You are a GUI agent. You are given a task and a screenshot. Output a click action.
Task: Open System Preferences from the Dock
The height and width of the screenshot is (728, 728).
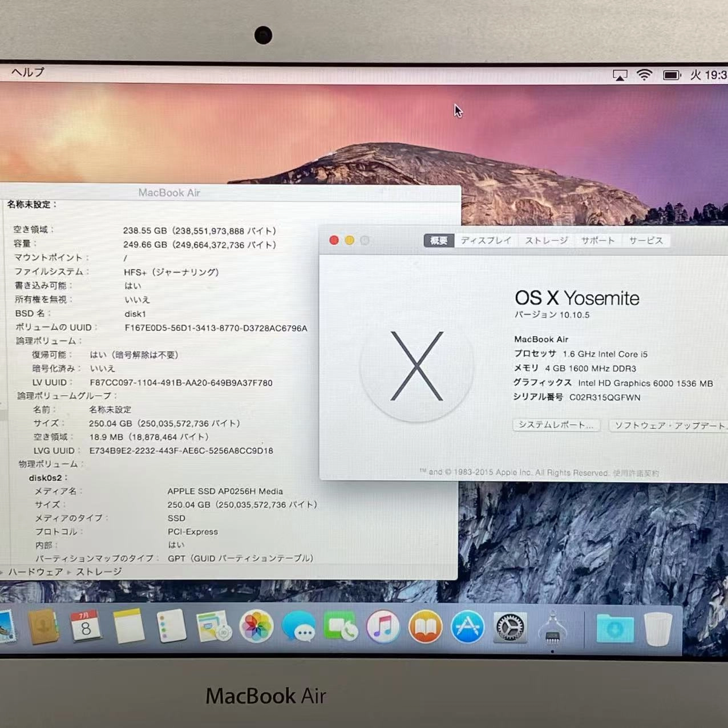[509, 628]
